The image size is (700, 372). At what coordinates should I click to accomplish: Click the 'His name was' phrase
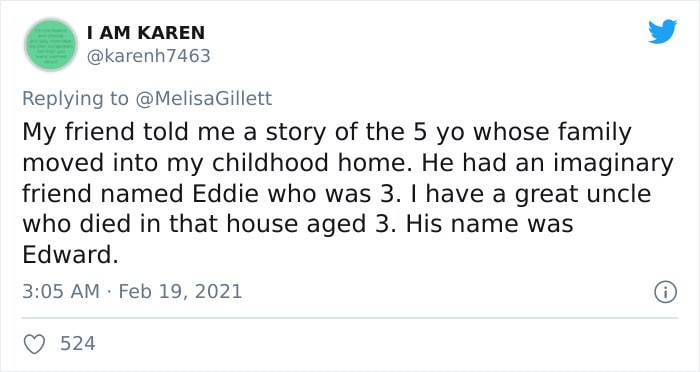point(489,224)
